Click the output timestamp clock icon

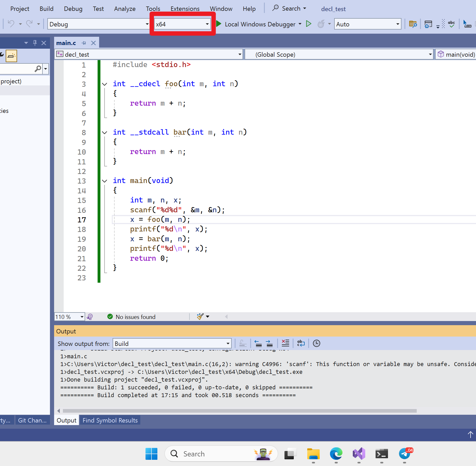(x=316, y=343)
